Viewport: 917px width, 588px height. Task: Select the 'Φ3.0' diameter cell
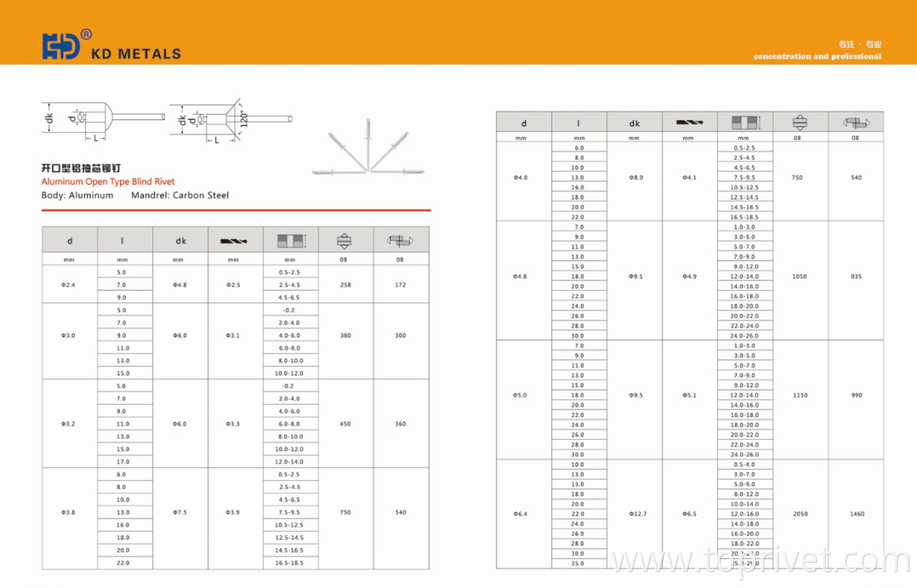tap(70, 335)
